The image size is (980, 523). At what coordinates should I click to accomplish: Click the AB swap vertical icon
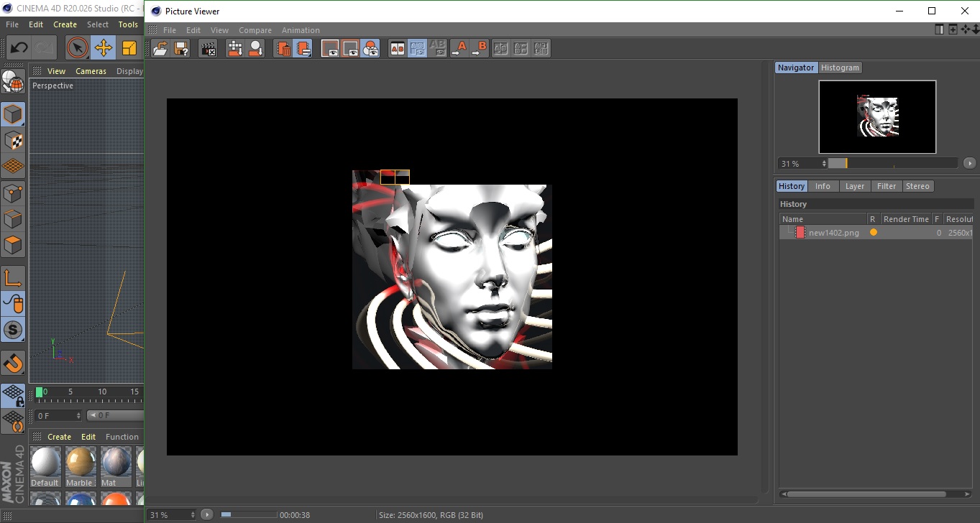click(521, 48)
